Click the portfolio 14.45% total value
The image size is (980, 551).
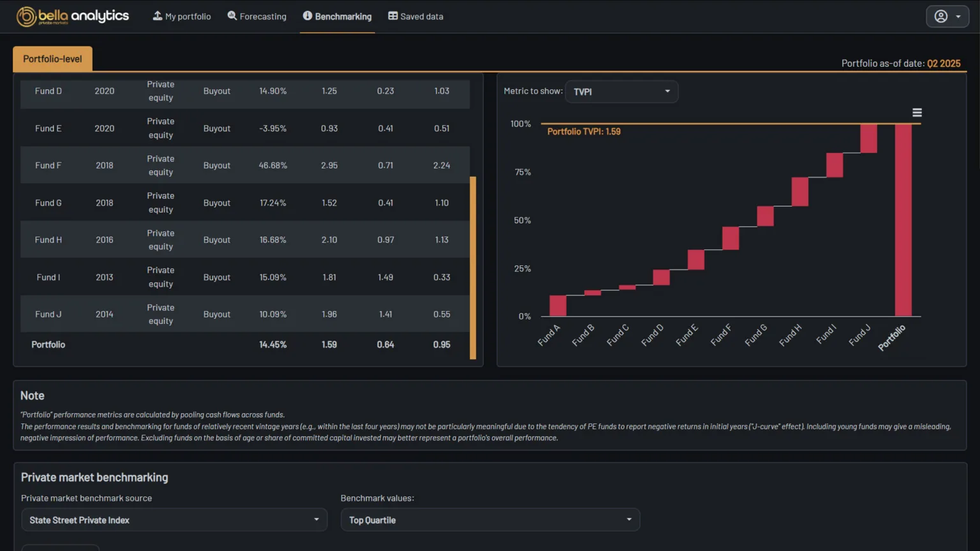tap(273, 344)
